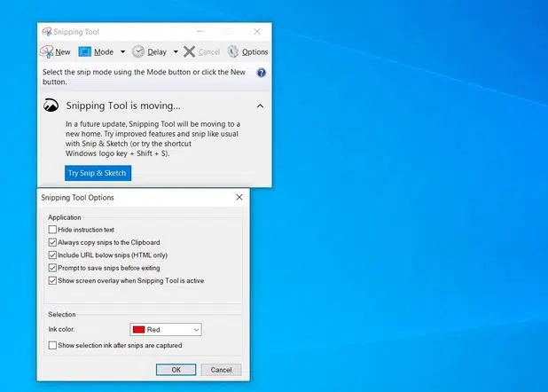Click the New snip scissors icon
Screen dimensions: 548x392
[46, 51]
